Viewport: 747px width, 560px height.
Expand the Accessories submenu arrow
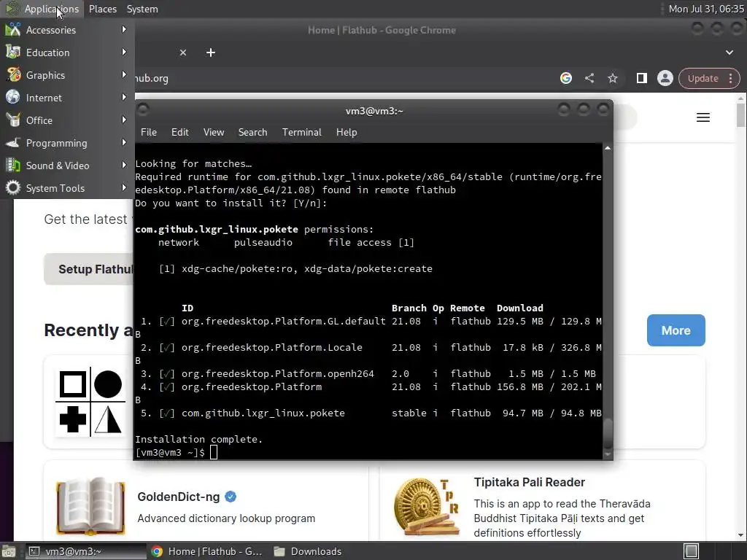(124, 29)
